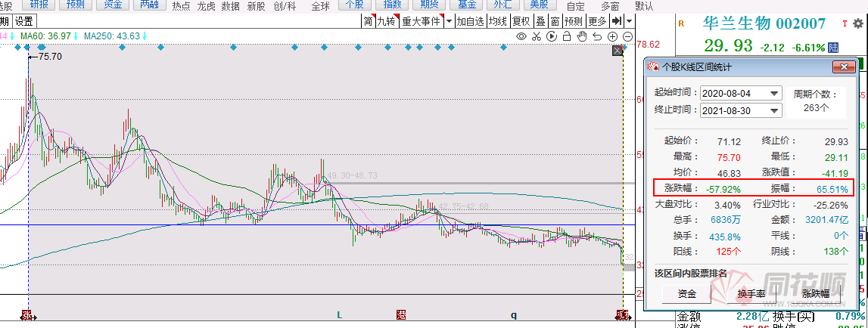Image resolution: width=868 pixels, height=328 pixels.
Task: Toggle chart visibility with the eye icon
Action: 521,36
